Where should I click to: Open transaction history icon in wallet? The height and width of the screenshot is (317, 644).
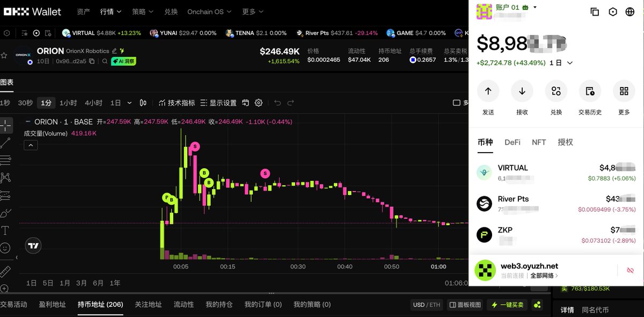point(590,91)
